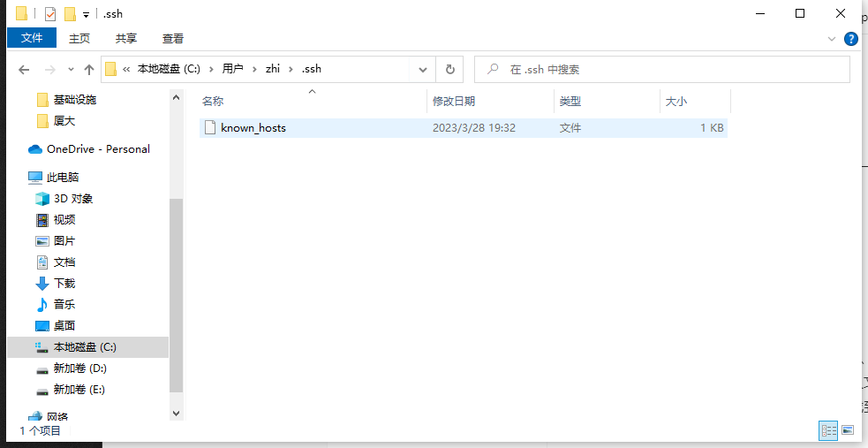This screenshot has height=448, width=868.
Task: Click 本地磁盘 (C:) in address bar
Action: pyautogui.click(x=169, y=69)
